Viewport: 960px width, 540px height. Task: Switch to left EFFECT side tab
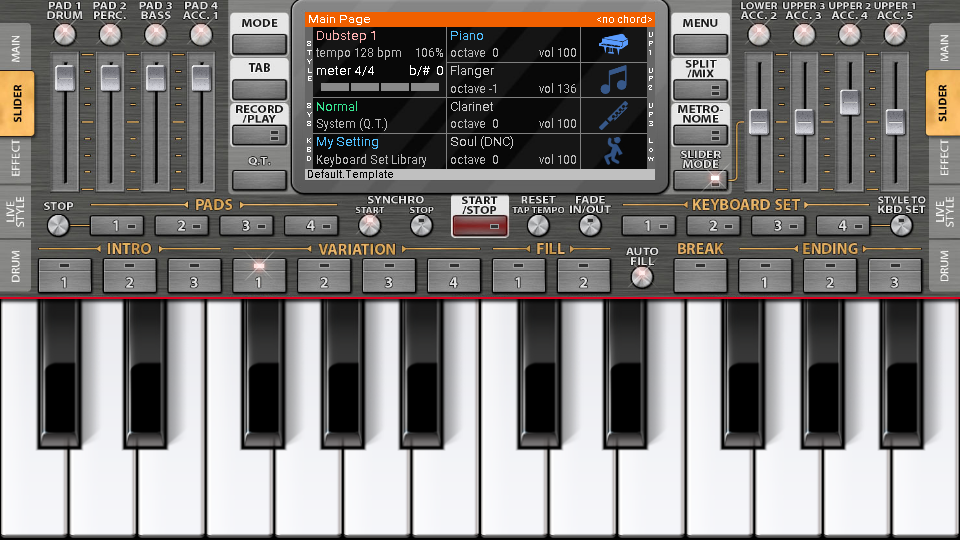pyautogui.click(x=15, y=158)
